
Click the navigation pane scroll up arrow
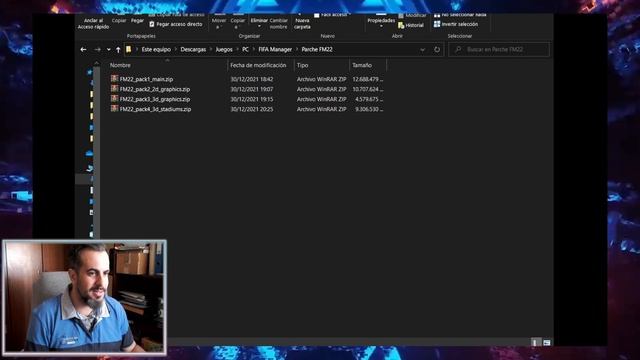(x=96, y=63)
